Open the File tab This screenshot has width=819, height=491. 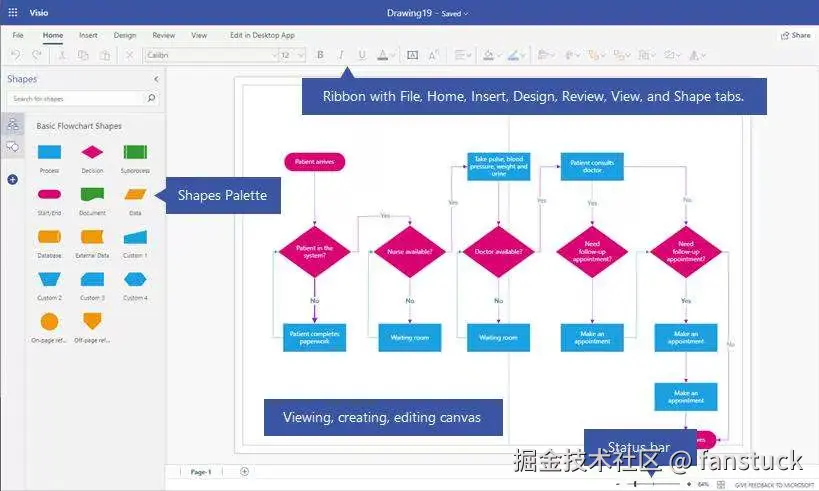[x=18, y=35]
